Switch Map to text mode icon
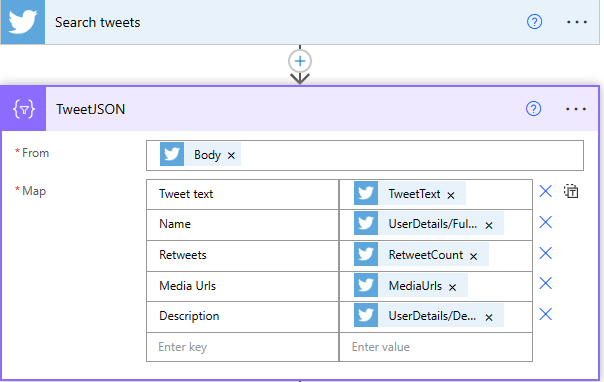Image resolution: width=604 pixels, height=382 pixels. pos(571,191)
